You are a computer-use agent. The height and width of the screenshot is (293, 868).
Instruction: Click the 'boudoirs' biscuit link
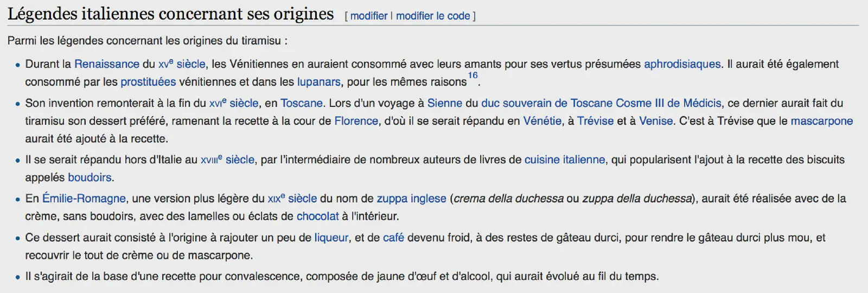tap(90, 177)
